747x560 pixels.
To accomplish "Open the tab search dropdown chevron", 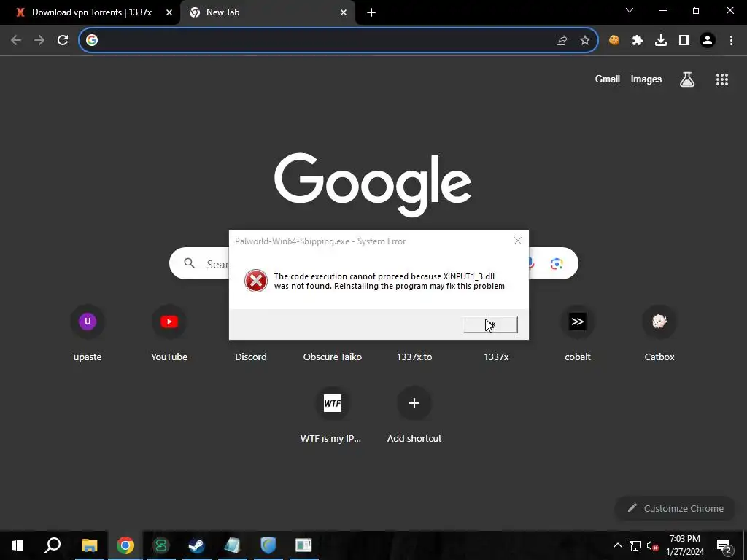I will pyautogui.click(x=630, y=10).
